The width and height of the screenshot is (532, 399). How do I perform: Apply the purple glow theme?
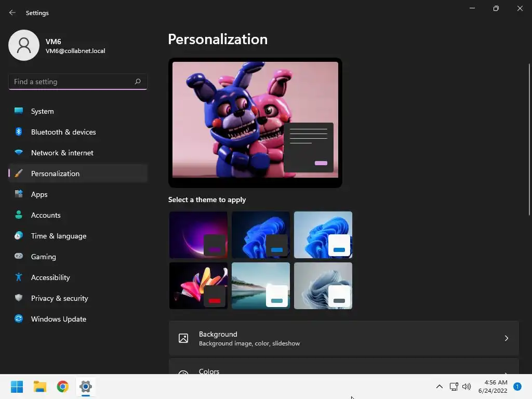[x=198, y=235]
